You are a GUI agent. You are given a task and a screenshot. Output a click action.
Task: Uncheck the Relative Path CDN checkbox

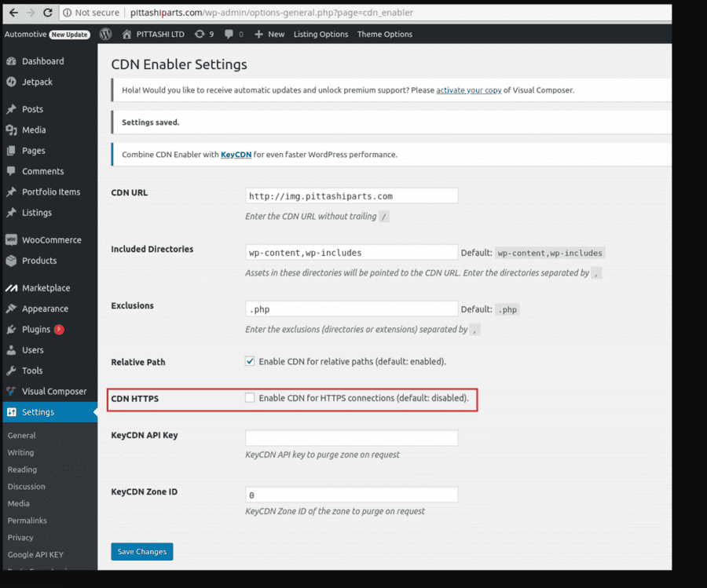click(x=250, y=361)
